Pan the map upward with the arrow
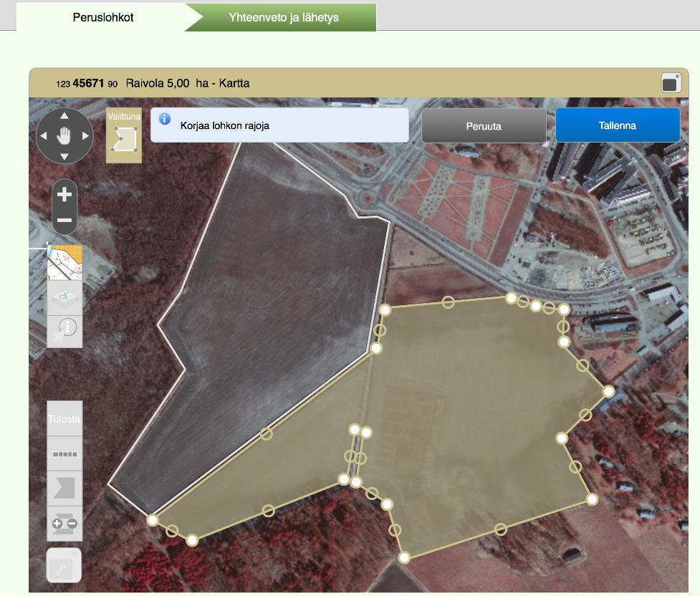This screenshot has height=596, width=700. (x=64, y=115)
